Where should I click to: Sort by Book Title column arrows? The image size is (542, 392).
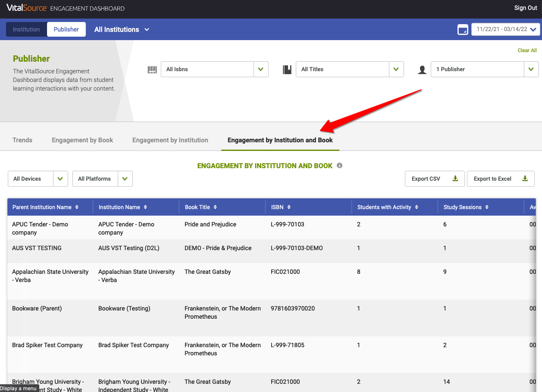(x=215, y=207)
